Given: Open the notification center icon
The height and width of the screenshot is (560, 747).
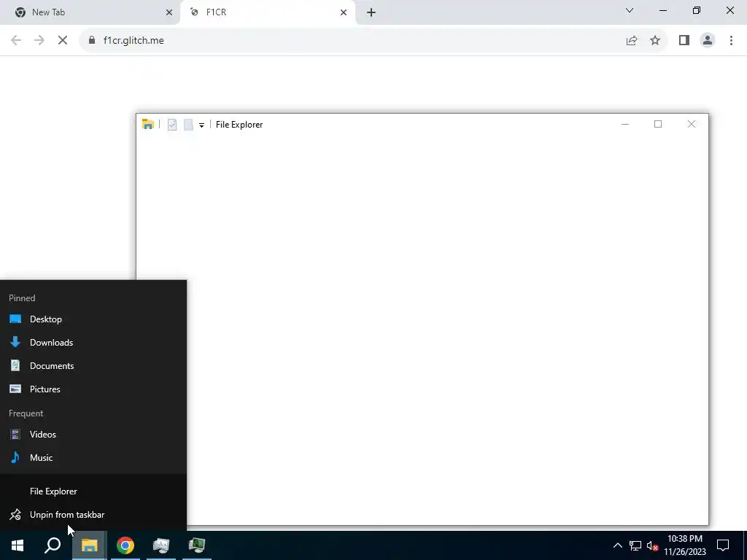Looking at the screenshot, I should 723,545.
